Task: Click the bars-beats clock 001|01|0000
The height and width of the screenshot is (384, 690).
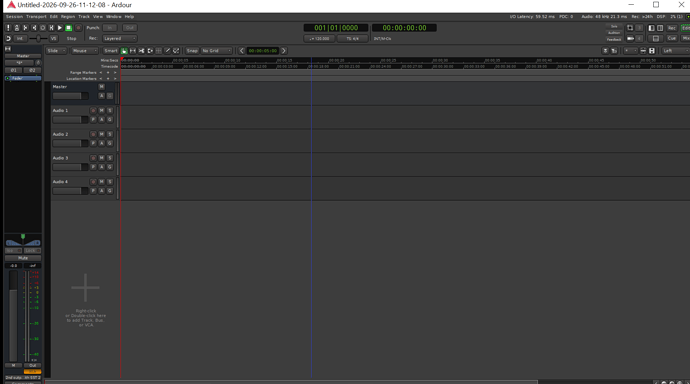Action: point(336,28)
